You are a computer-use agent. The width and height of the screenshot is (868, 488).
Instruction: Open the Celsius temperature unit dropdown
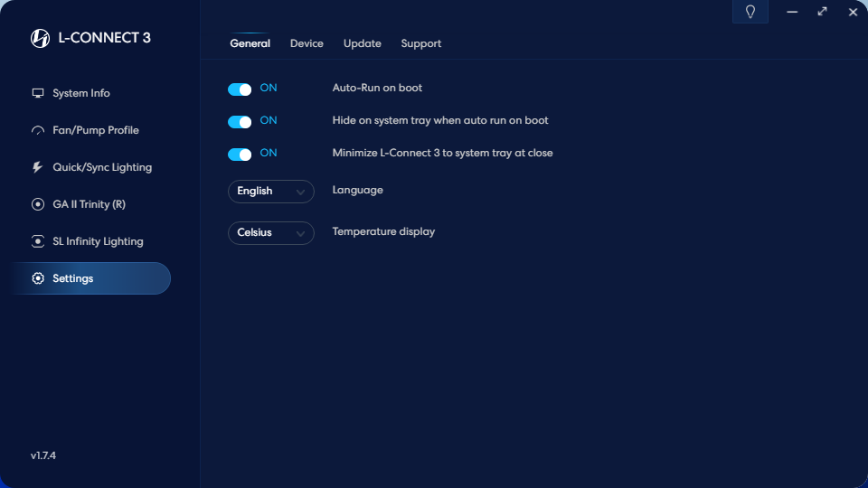270,233
